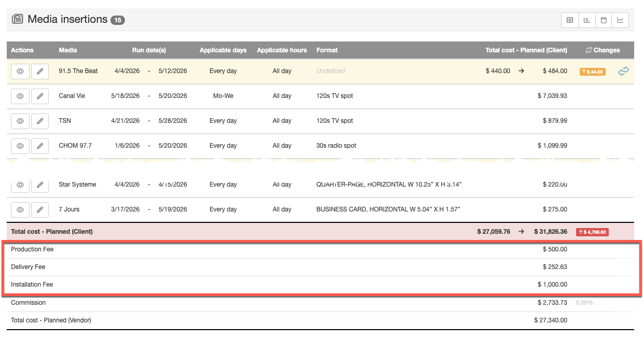Edit the Canal Vie insertion with pencil icon
644x340 pixels.
40,96
